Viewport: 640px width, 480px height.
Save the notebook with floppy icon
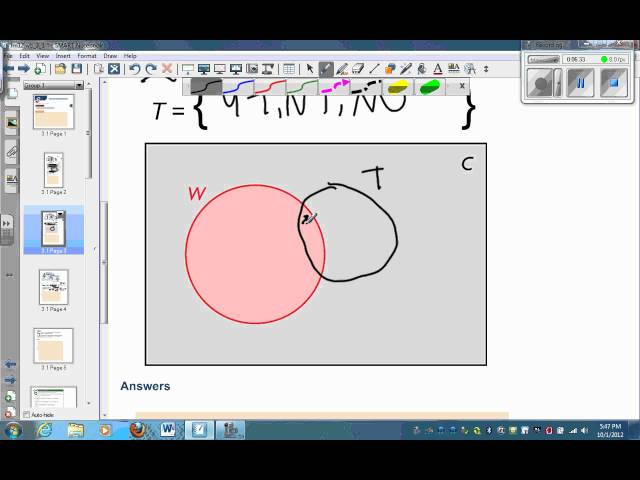pos(77,69)
